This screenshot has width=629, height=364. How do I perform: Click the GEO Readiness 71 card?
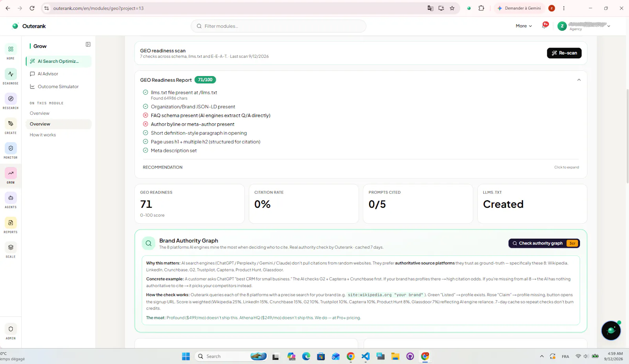coord(189,204)
